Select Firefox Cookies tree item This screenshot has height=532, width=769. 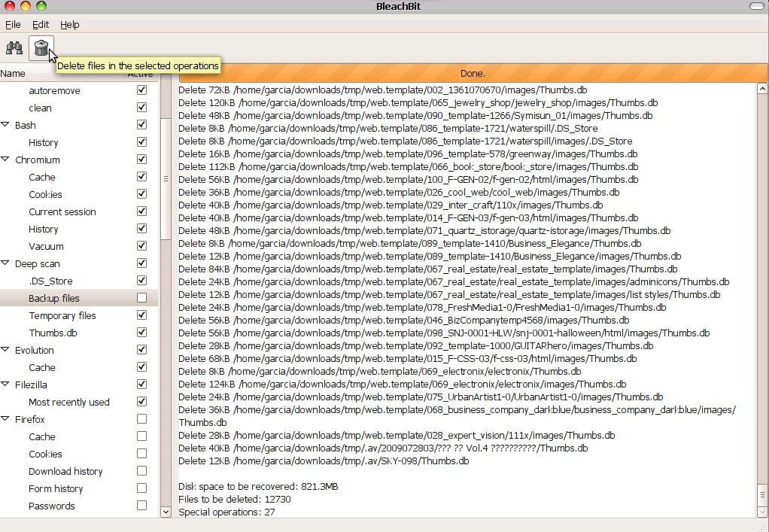45,454
